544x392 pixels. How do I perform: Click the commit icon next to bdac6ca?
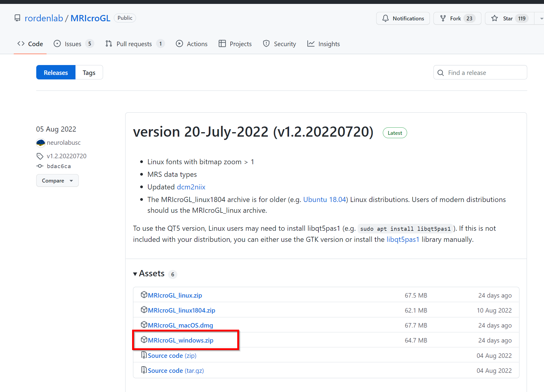[40, 166]
